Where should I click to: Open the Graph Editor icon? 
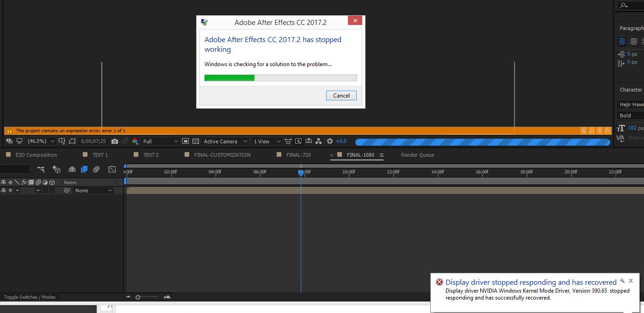pos(112,169)
